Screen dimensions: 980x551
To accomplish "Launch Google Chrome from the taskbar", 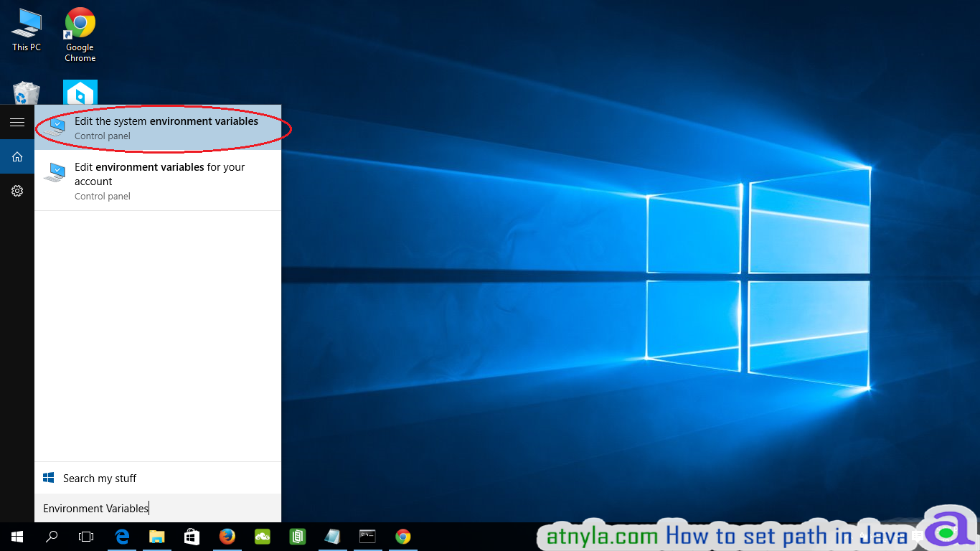I will (402, 536).
